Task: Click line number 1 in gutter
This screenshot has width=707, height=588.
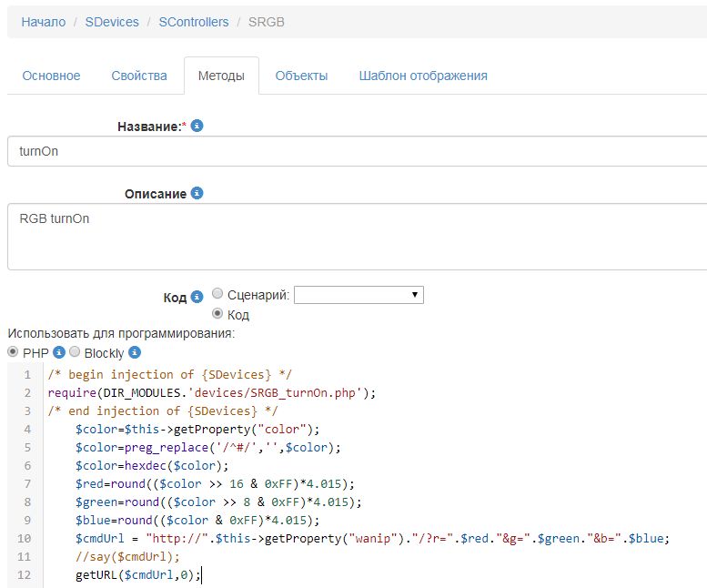Action: point(27,375)
